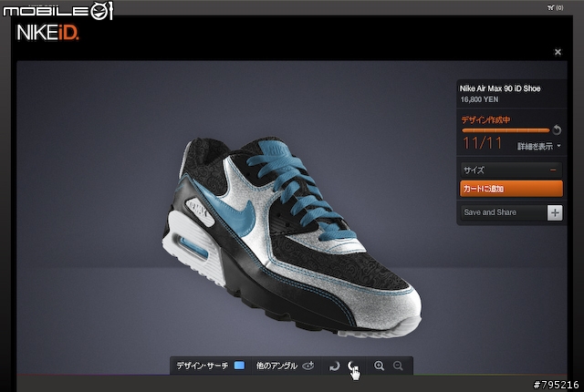Viewport: 584px width, 392px height.
Task: Click the shoe preview image
Action: point(292,237)
